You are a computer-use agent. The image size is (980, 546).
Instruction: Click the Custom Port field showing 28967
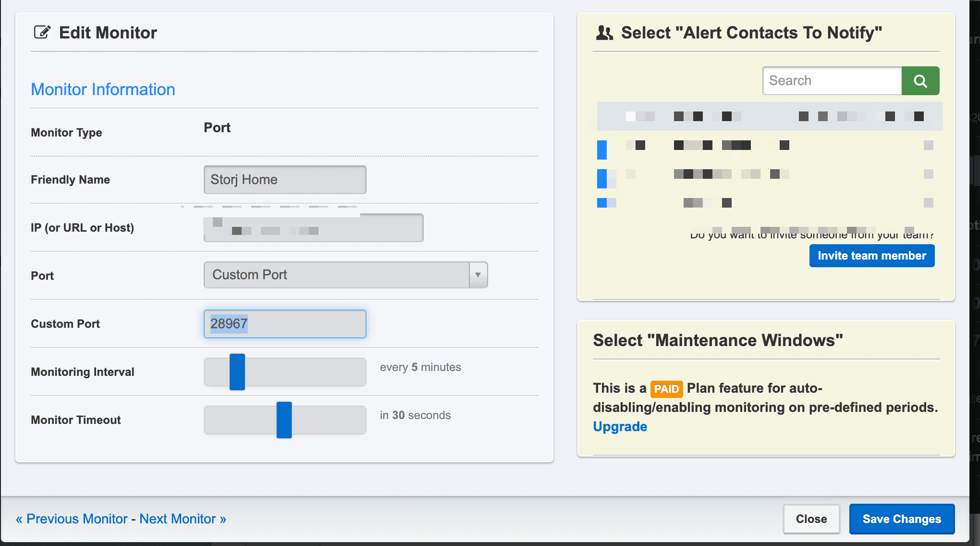285,324
